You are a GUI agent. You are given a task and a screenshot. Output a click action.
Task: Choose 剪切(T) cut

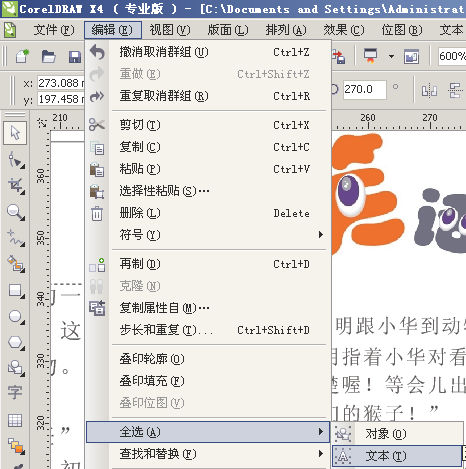pyautogui.click(x=208, y=125)
